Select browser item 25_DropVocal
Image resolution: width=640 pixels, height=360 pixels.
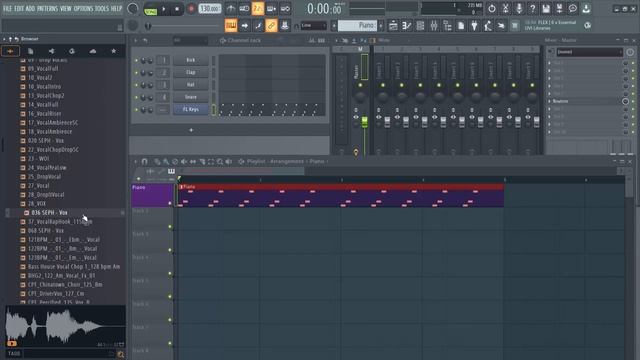pos(44,177)
